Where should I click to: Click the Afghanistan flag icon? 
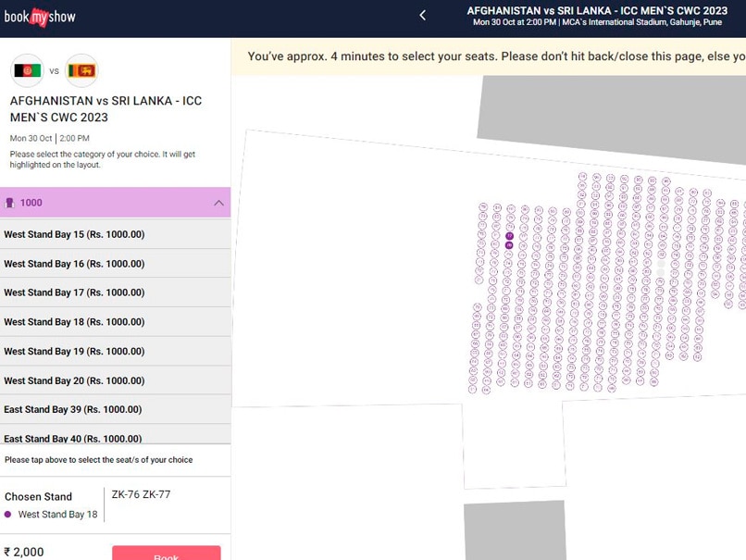click(27, 71)
